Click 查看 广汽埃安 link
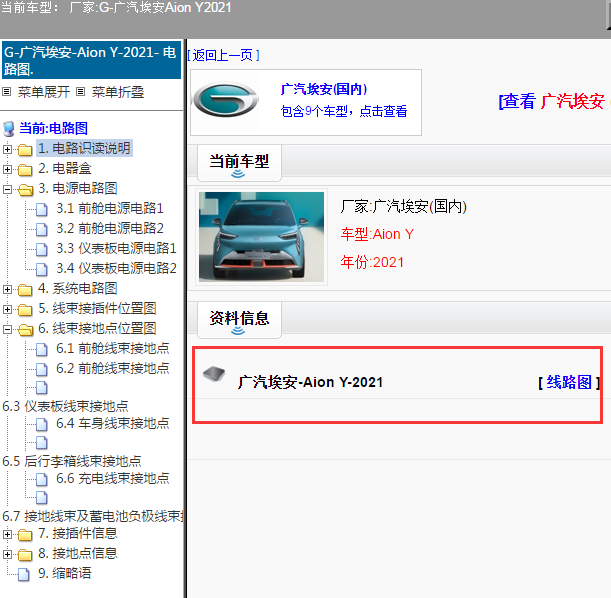611x598 pixels. coord(551,102)
